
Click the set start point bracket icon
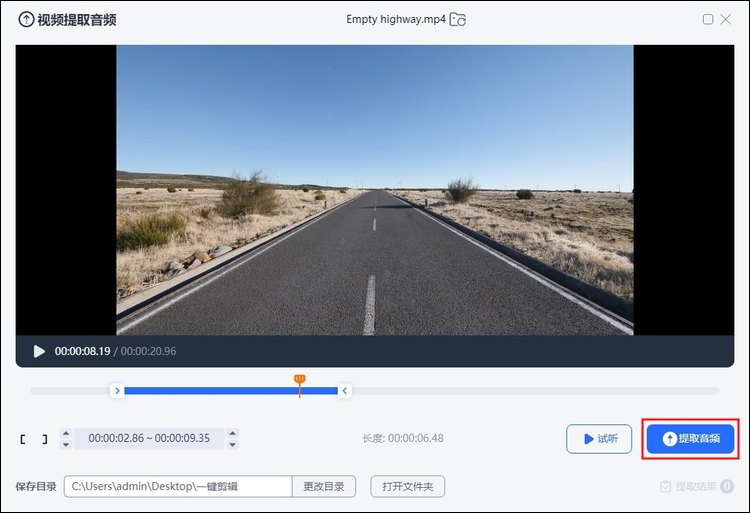[x=23, y=439]
